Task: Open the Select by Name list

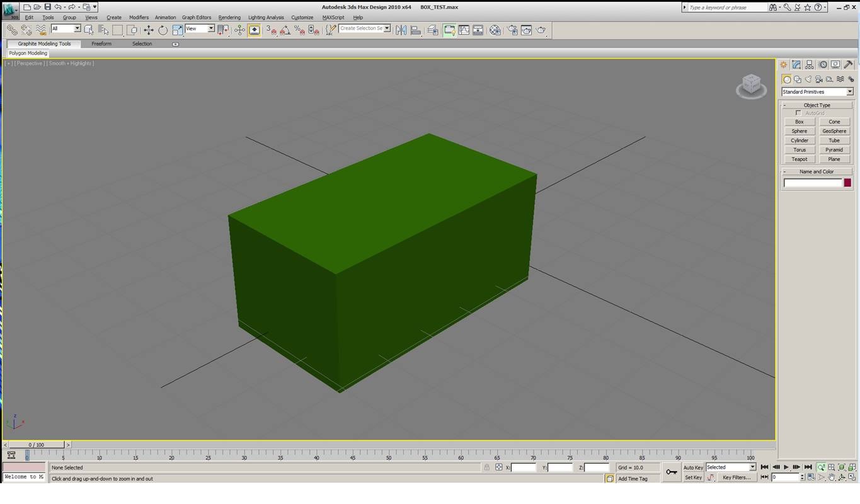Action: pos(103,30)
